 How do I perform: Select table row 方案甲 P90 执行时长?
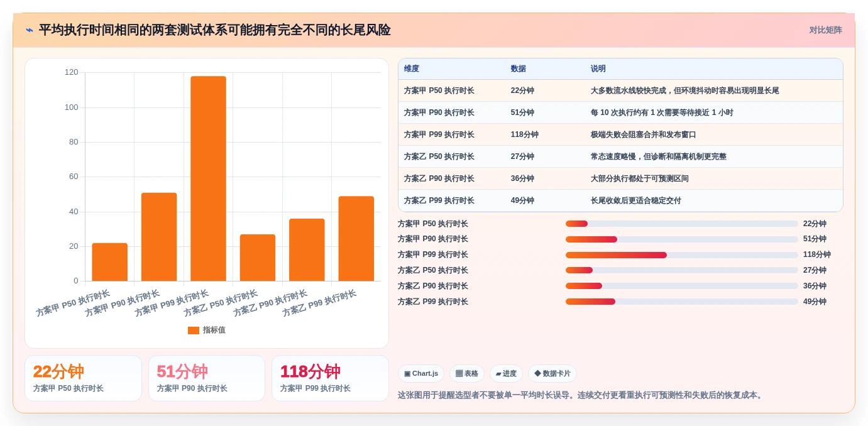tap(620, 112)
